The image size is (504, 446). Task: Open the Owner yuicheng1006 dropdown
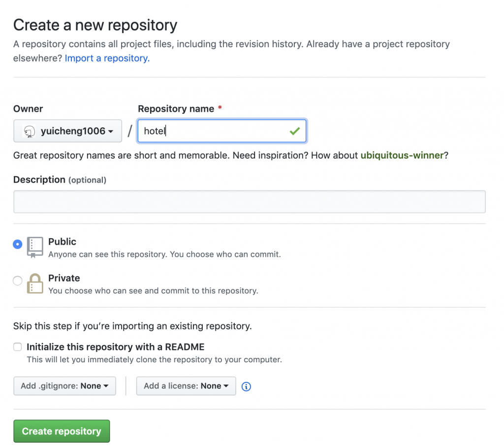pos(67,131)
